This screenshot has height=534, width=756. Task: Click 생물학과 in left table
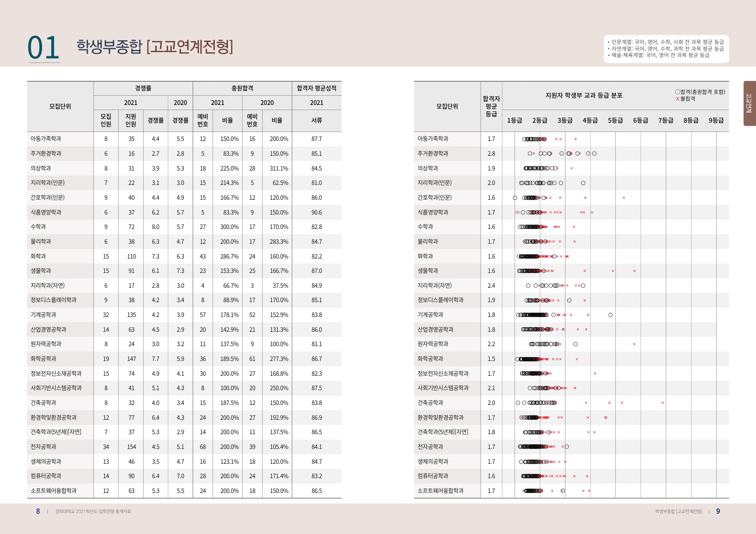(41, 271)
